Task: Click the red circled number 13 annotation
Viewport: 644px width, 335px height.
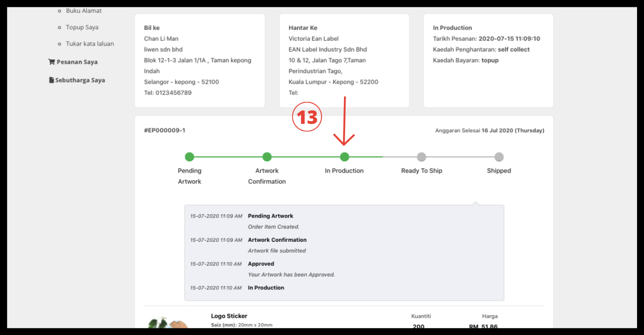Action: click(x=306, y=117)
